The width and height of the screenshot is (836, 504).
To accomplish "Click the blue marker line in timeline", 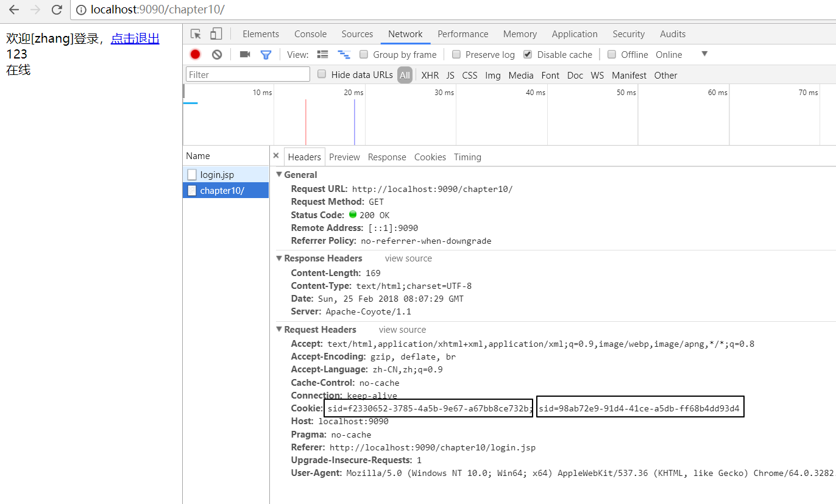I will [355, 122].
